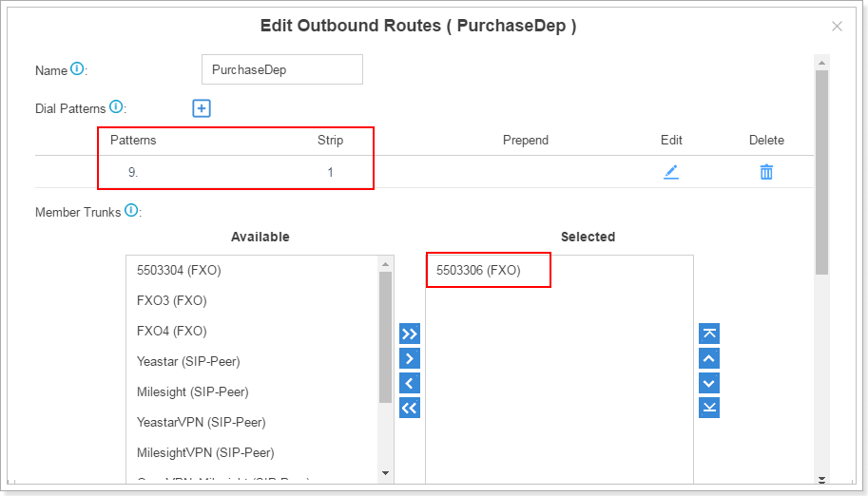Show info tooltip for Member Trunks
This screenshot has width=868, height=496.
pyautogui.click(x=131, y=211)
